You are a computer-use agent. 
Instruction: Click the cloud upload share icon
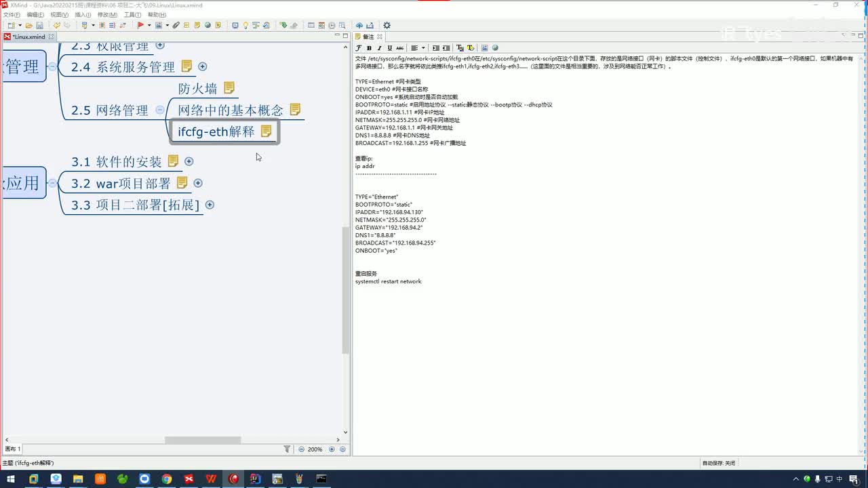click(359, 25)
